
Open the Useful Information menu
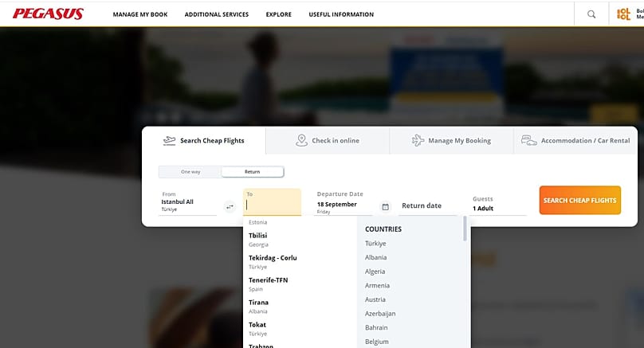click(341, 14)
